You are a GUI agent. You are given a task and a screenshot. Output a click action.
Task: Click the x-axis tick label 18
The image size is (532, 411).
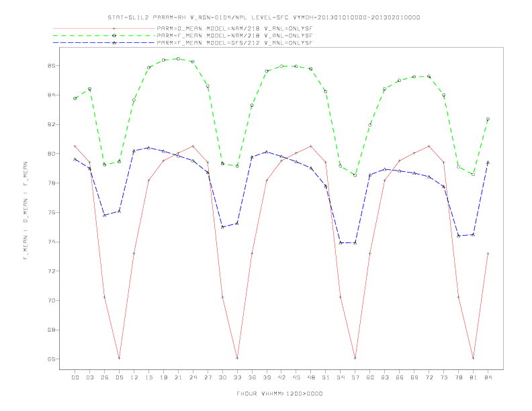(163, 377)
